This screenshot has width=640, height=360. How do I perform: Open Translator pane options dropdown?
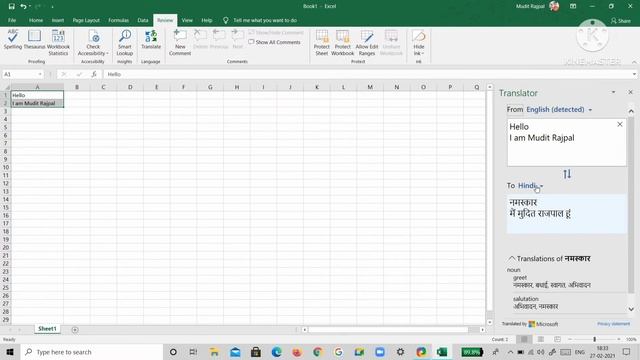[613, 92]
